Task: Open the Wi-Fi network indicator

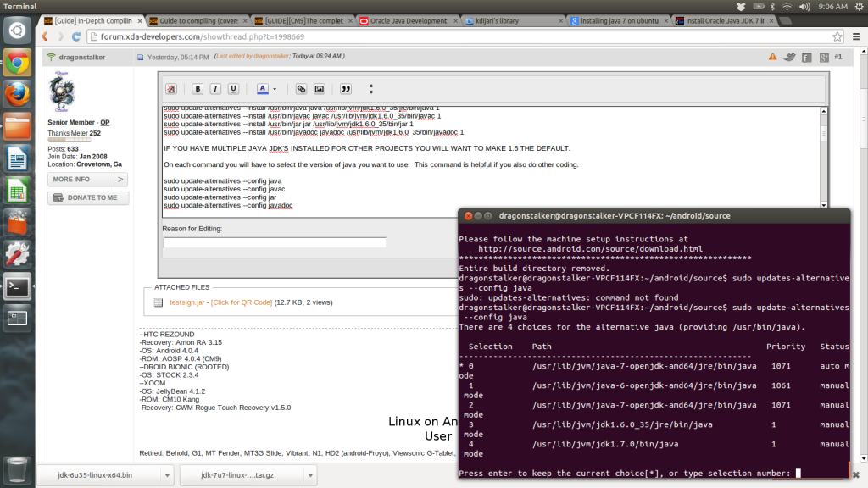Action: 787,7
